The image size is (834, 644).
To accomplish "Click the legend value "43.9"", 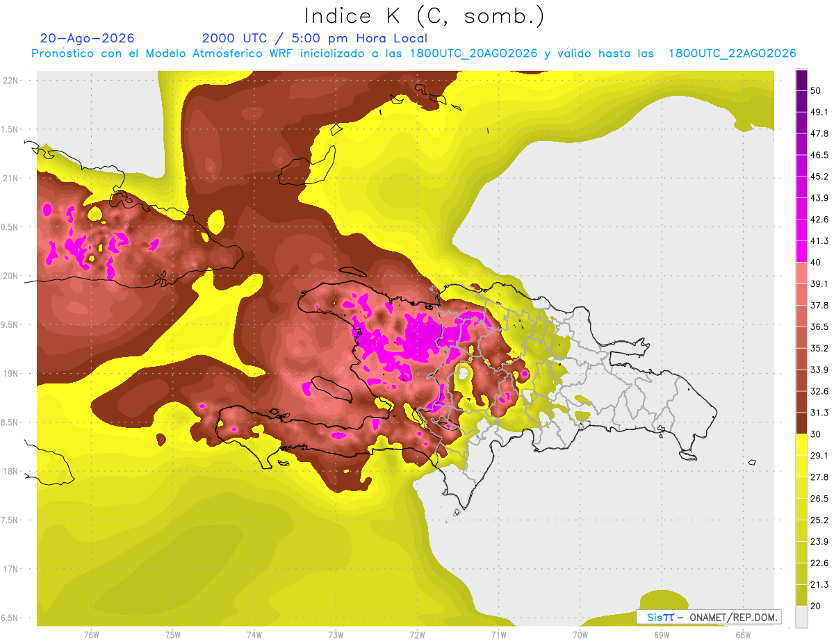I will click(x=819, y=198).
